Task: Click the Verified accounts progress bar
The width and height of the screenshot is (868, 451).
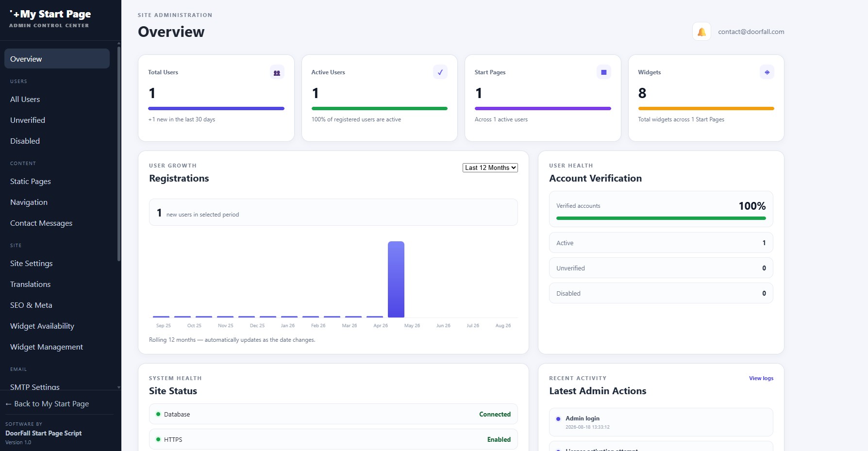Action: click(x=661, y=218)
